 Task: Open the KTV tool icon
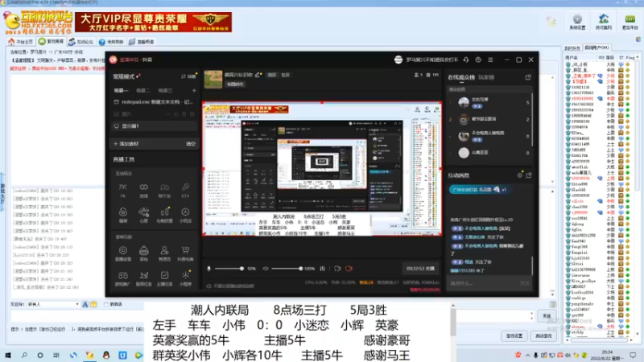(185, 190)
